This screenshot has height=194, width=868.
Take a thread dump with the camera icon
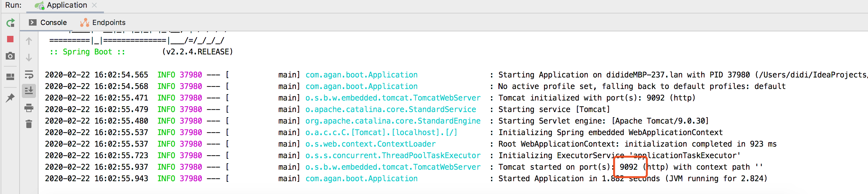pyautogui.click(x=11, y=56)
